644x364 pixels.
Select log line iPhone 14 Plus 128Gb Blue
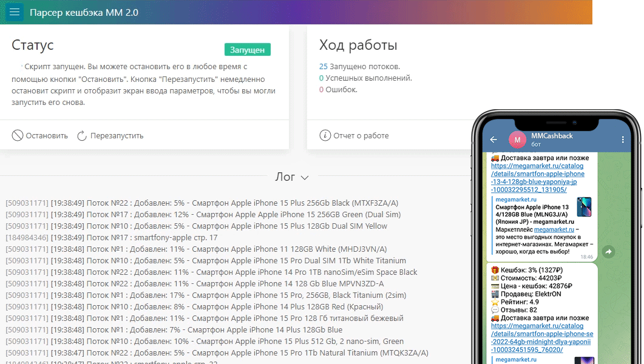coord(174,329)
